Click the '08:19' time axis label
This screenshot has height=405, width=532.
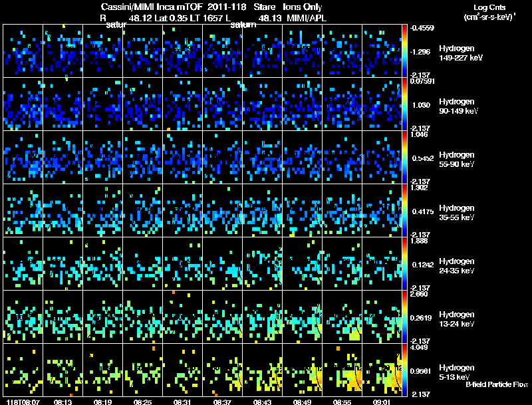[x=103, y=402]
